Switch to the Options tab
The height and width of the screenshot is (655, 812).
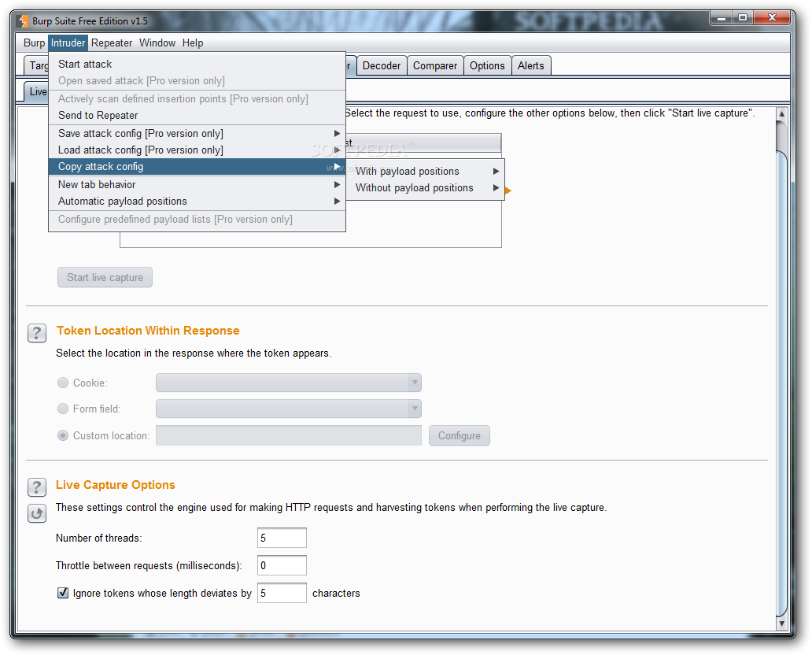[487, 66]
